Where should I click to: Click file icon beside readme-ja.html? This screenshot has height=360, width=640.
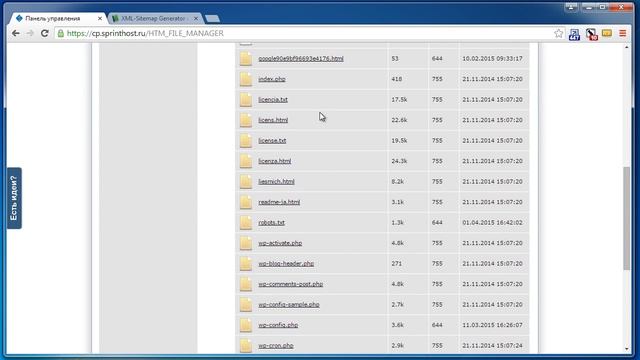(x=246, y=202)
